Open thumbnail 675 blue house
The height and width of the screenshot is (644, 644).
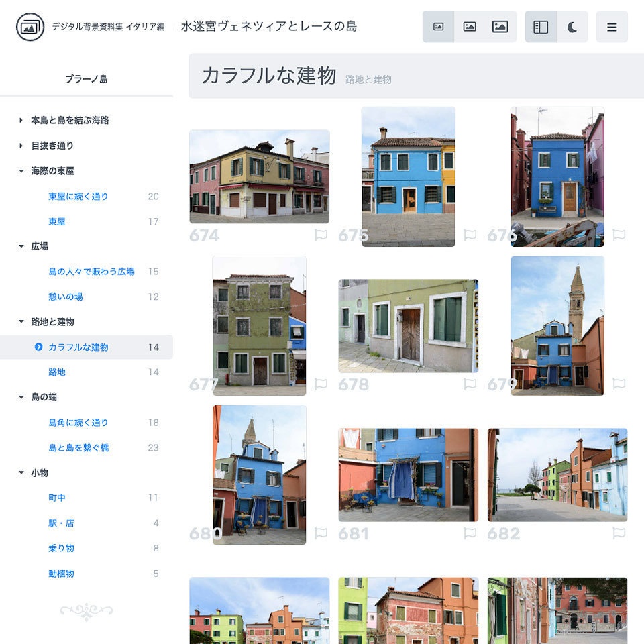point(409,176)
